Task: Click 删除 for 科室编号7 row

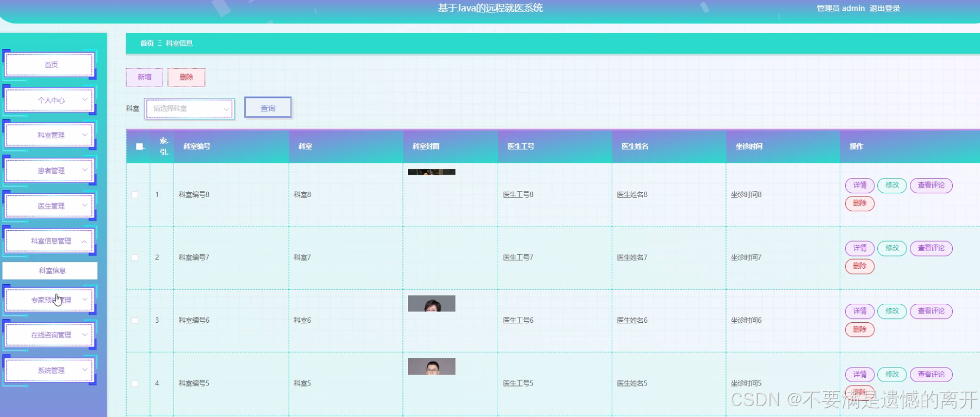Action: click(x=860, y=266)
